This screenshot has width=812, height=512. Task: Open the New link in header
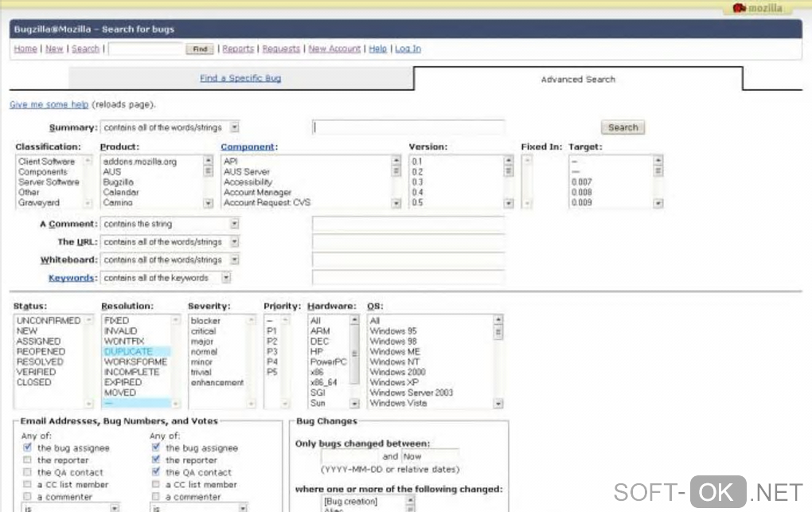54,49
